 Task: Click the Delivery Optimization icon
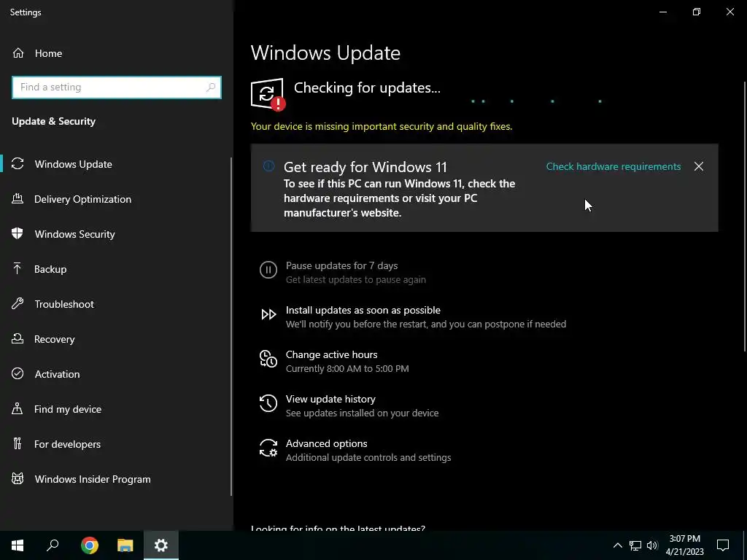tap(18, 198)
